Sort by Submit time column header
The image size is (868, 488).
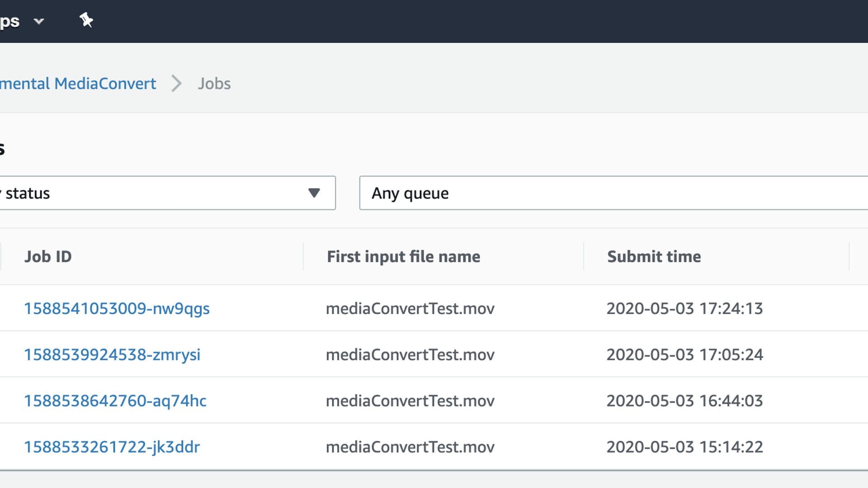click(x=654, y=257)
